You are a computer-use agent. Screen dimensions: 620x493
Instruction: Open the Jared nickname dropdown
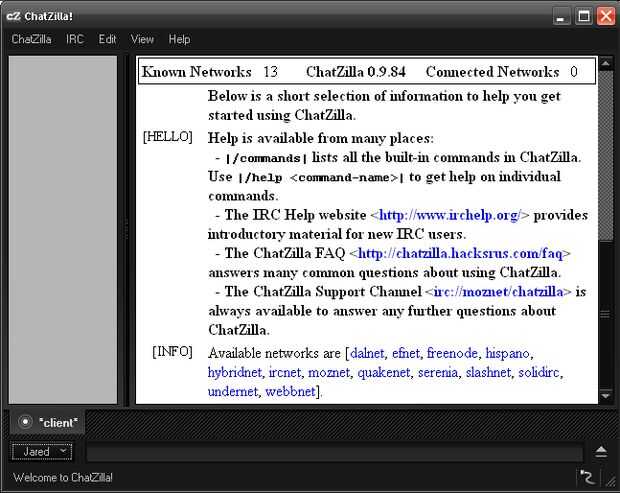42,451
